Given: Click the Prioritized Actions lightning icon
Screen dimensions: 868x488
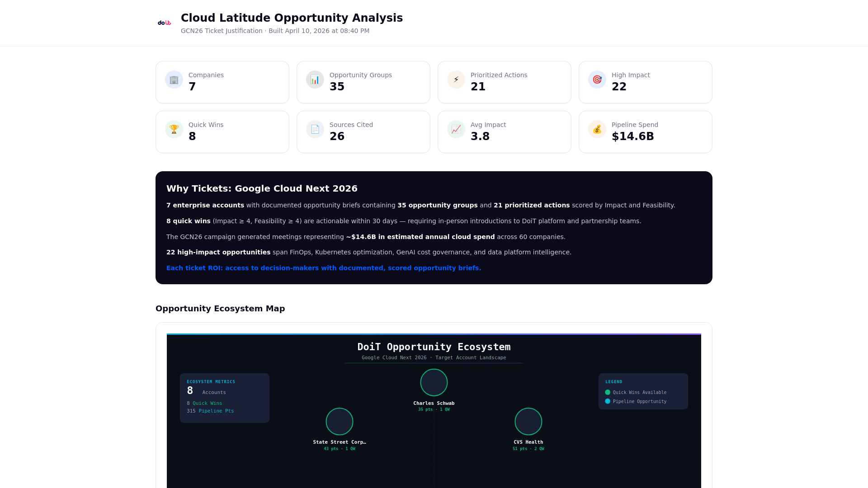Looking at the screenshot, I should [x=456, y=80].
